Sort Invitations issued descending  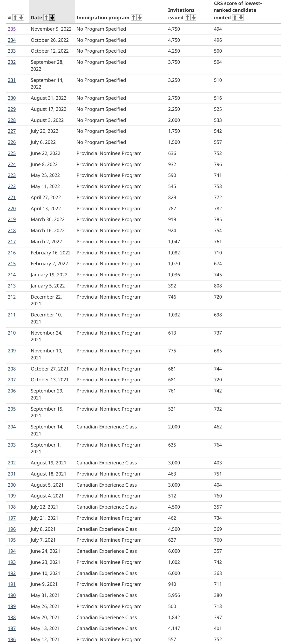194,17
